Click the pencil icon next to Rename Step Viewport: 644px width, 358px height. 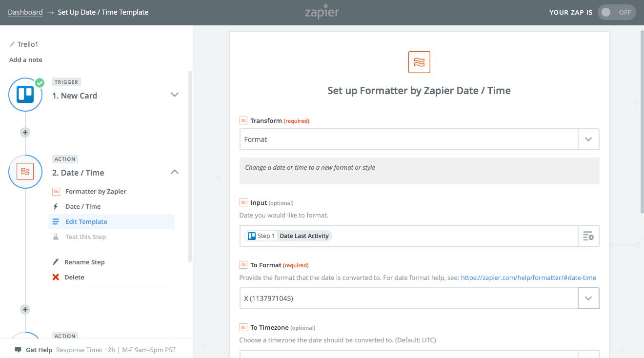point(56,262)
